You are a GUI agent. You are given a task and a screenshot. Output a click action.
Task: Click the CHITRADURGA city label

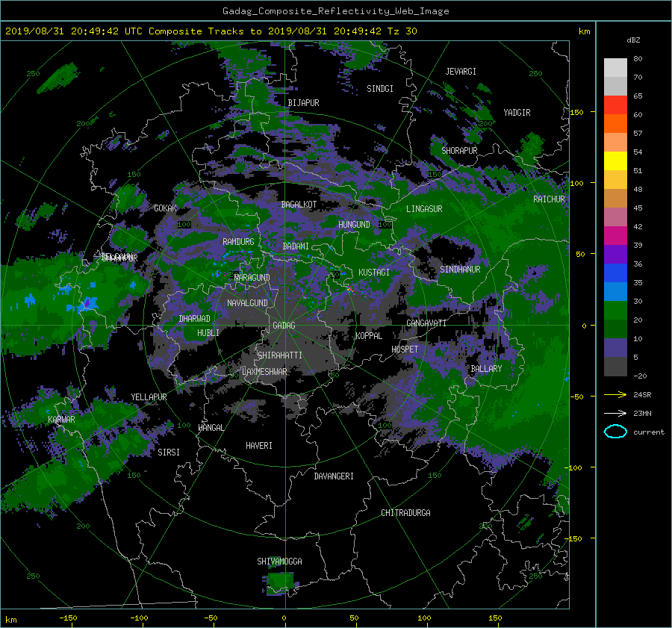405,513
